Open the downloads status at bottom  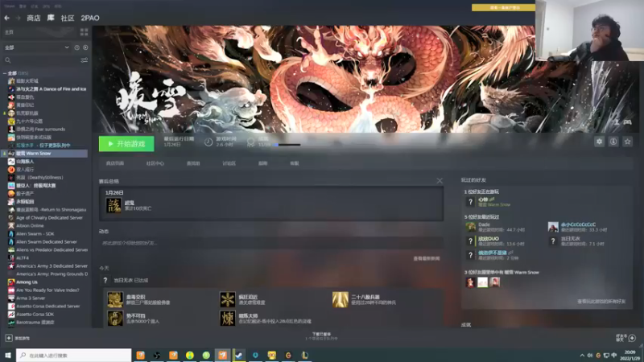(321, 336)
